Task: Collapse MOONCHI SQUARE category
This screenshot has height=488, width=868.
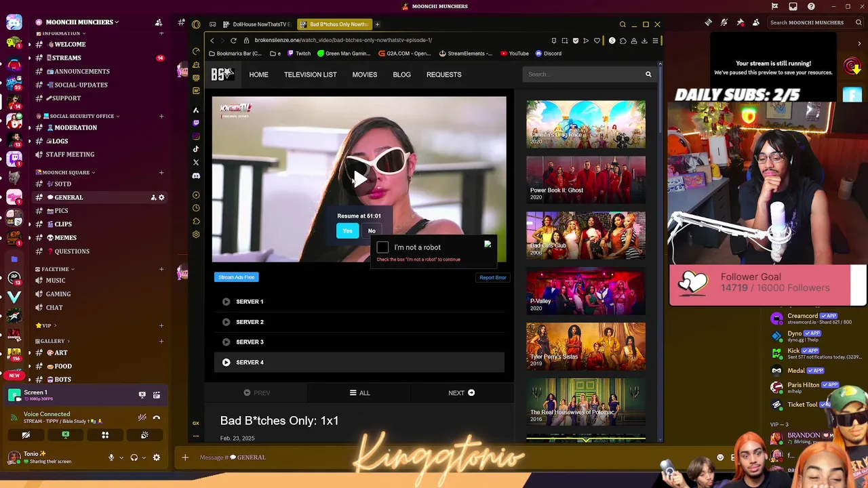Action: (65, 172)
